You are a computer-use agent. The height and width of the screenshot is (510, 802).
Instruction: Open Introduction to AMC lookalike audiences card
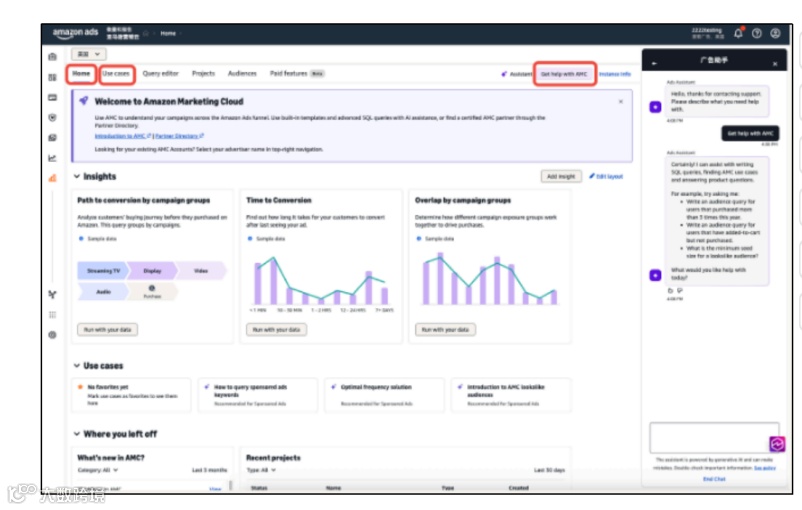(511, 395)
